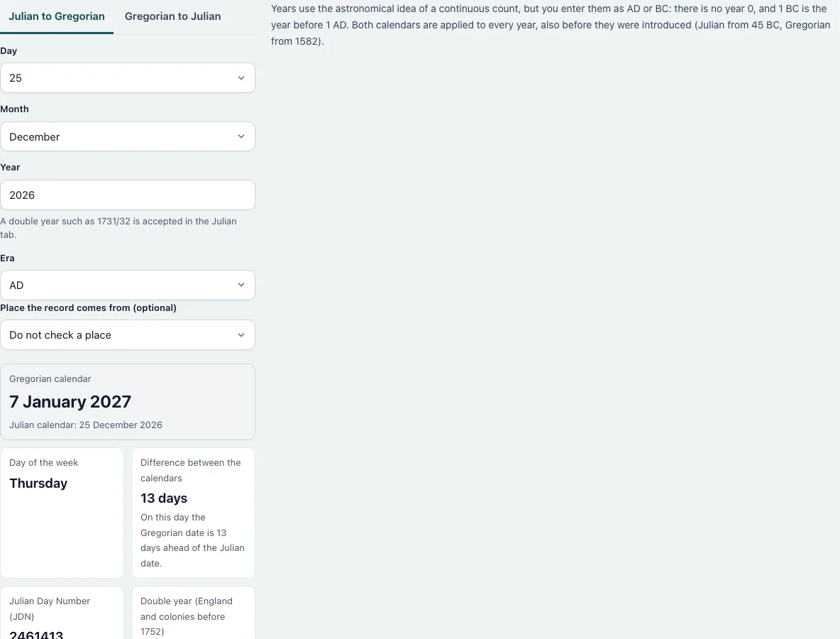
Task: Click the 'Day of the week' card label
Action: pos(43,463)
